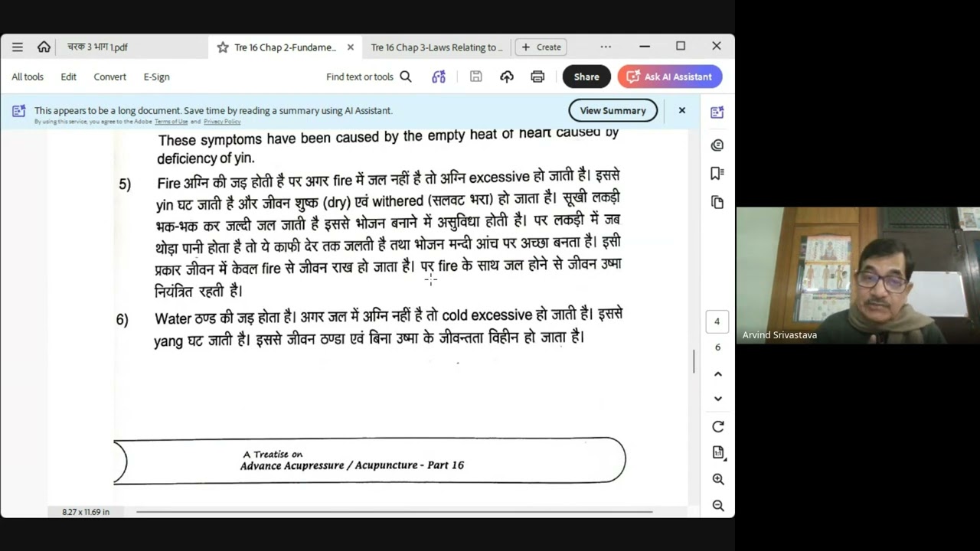Image resolution: width=980 pixels, height=551 pixels.
Task: Save the document with floppy icon
Action: pos(475,77)
